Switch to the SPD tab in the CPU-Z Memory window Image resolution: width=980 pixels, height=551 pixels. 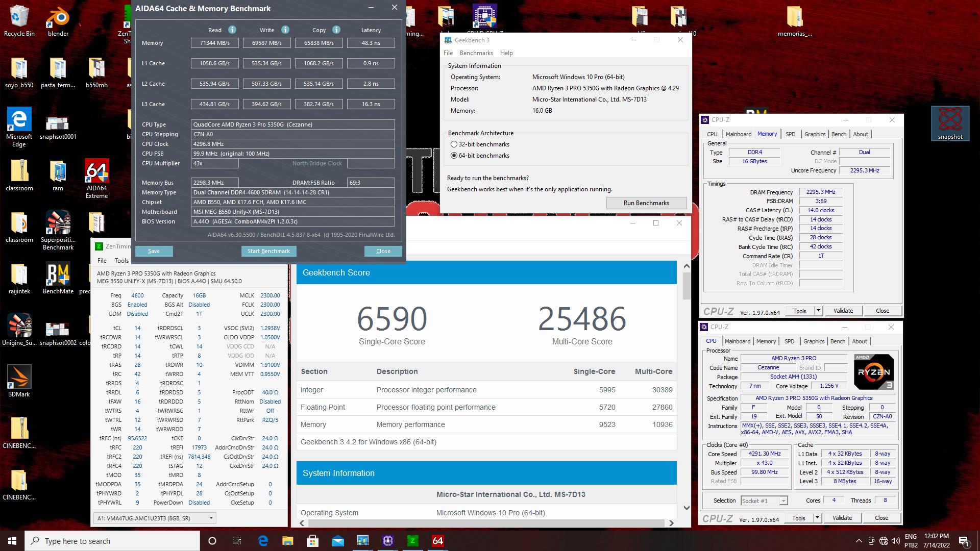click(790, 134)
